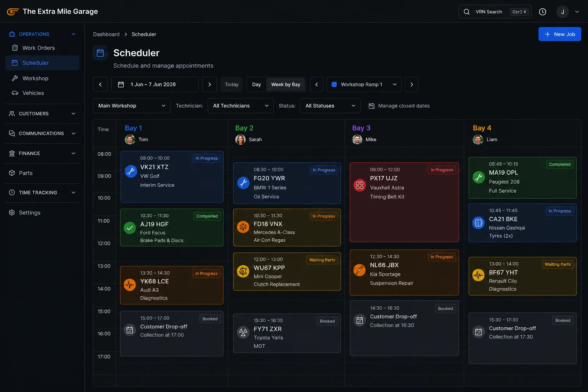Expand the COMMUNICATIONS sidebar section
Screen dimensions: 588x392
coord(42,134)
